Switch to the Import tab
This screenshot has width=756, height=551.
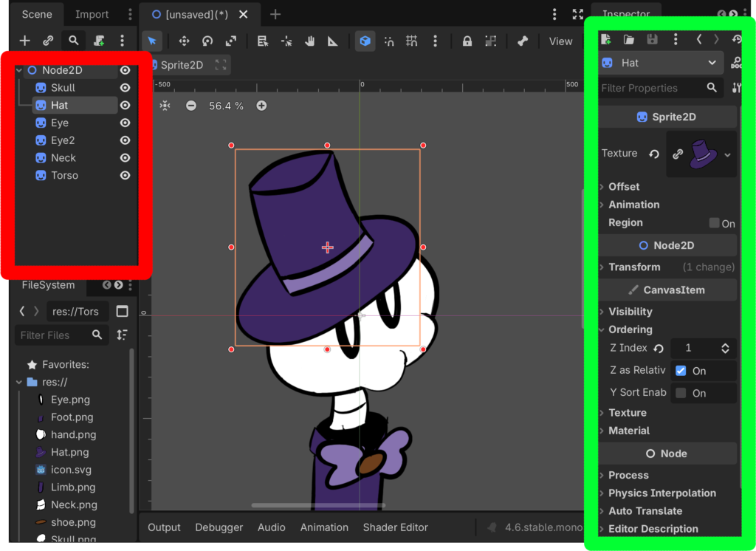click(x=92, y=15)
